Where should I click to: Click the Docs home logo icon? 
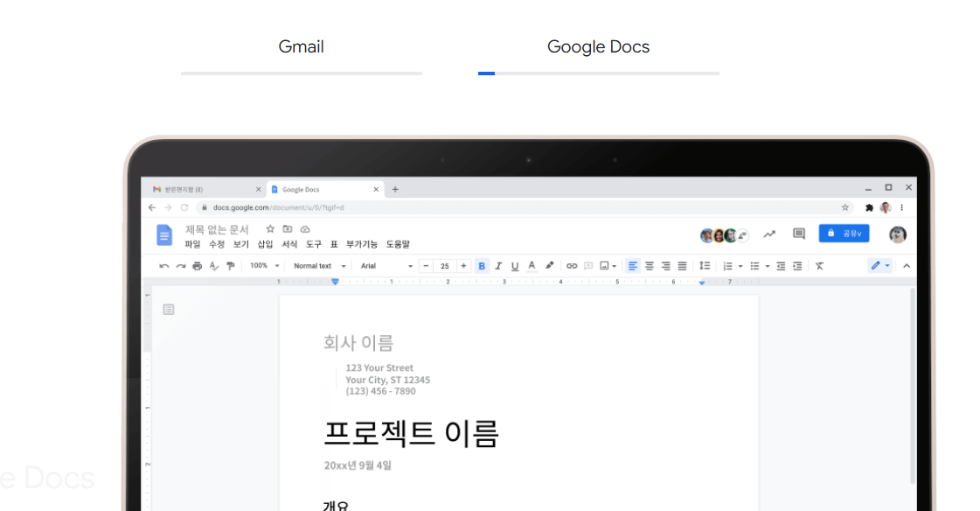(163, 235)
